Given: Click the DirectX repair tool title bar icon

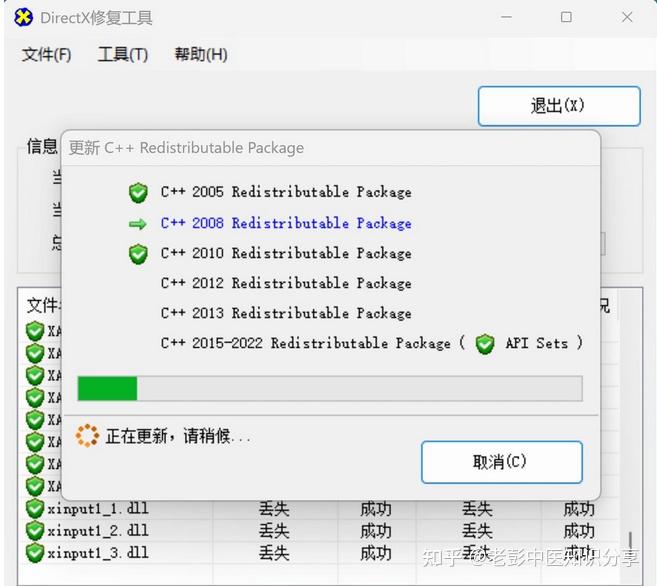Looking at the screenshot, I should pos(23,17).
